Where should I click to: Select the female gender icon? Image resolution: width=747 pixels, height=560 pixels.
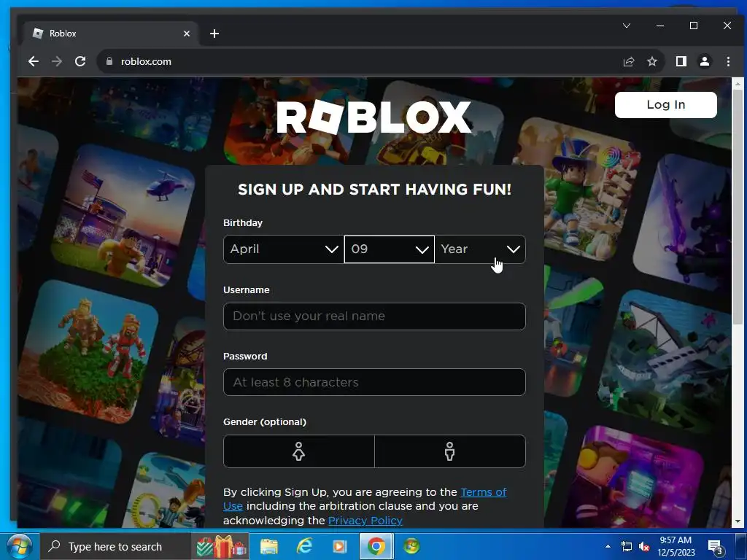pyautogui.click(x=298, y=451)
